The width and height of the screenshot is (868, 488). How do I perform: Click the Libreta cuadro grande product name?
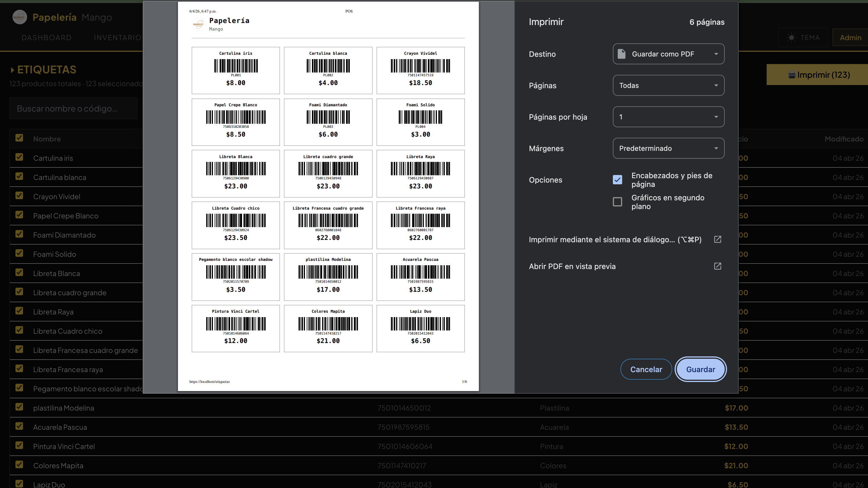[70, 293]
